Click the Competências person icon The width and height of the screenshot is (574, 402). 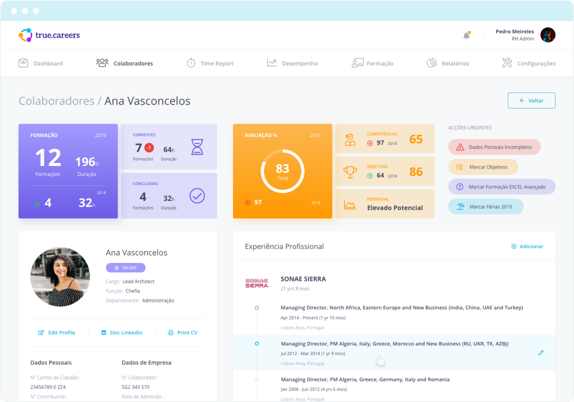pyautogui.click(x=350, y=139)
